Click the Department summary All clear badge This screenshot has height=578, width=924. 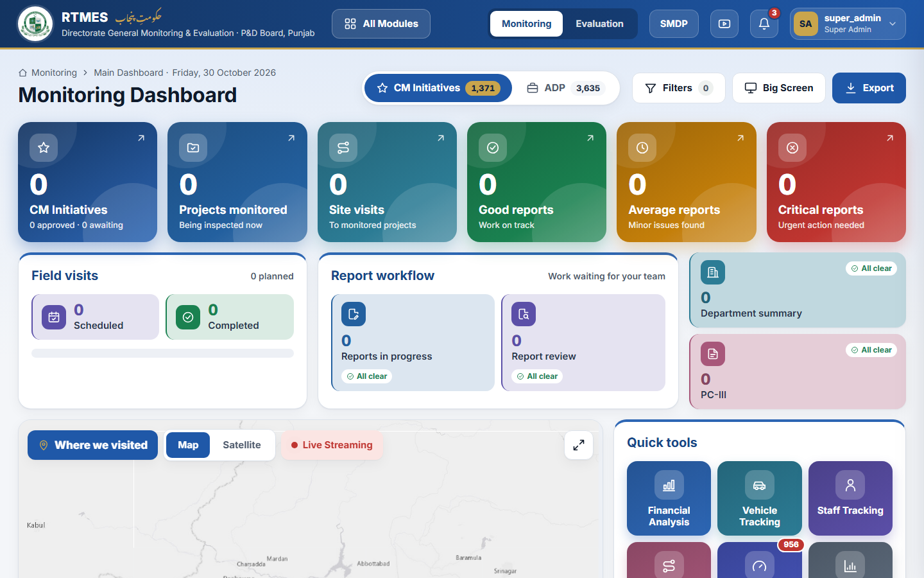(x=871, y=268)
